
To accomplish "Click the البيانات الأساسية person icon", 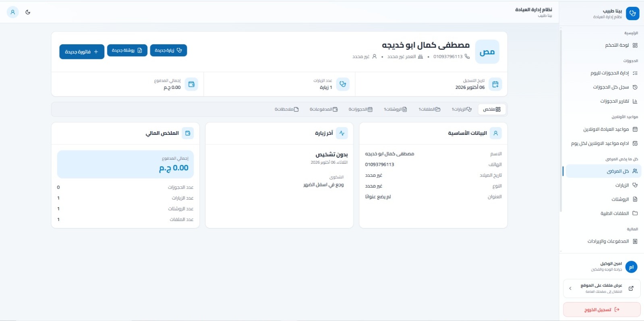I will tap(496, 133).
